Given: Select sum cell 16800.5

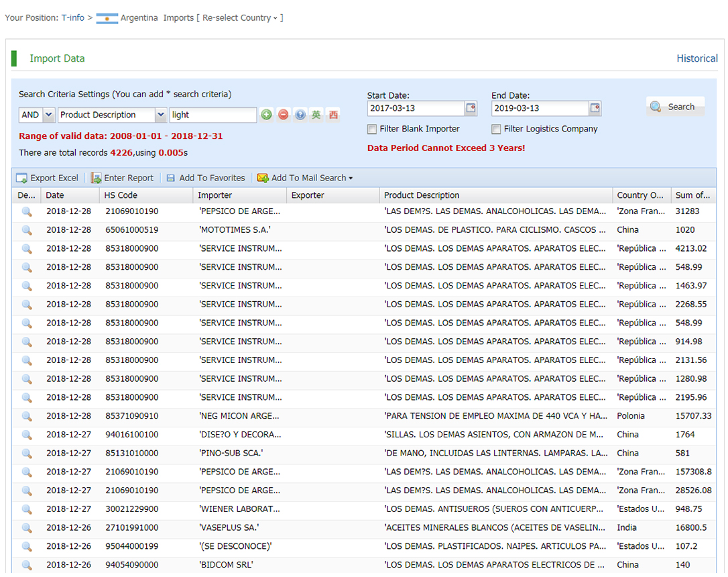Looking at the screenshot, I should pyautogui.click(x=691, y=528).
